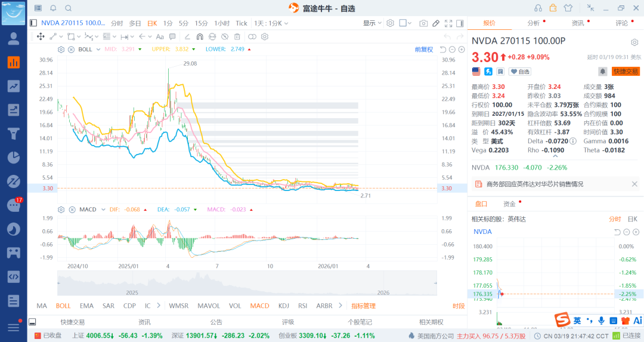Screen dimensions: 644x342
Task: Select the 15分 timeframe
Action: click(x=202, y=23)
